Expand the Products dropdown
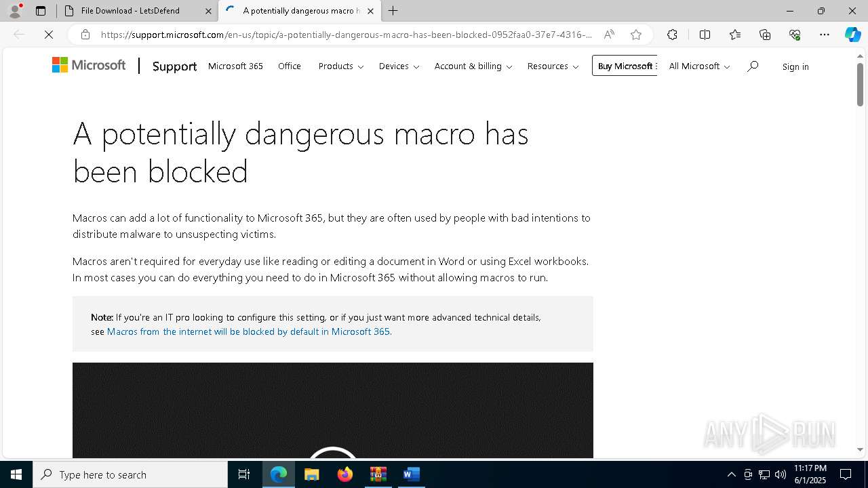Screen dimensions: 868x488 pyautogui.click(x=341, y=66)
